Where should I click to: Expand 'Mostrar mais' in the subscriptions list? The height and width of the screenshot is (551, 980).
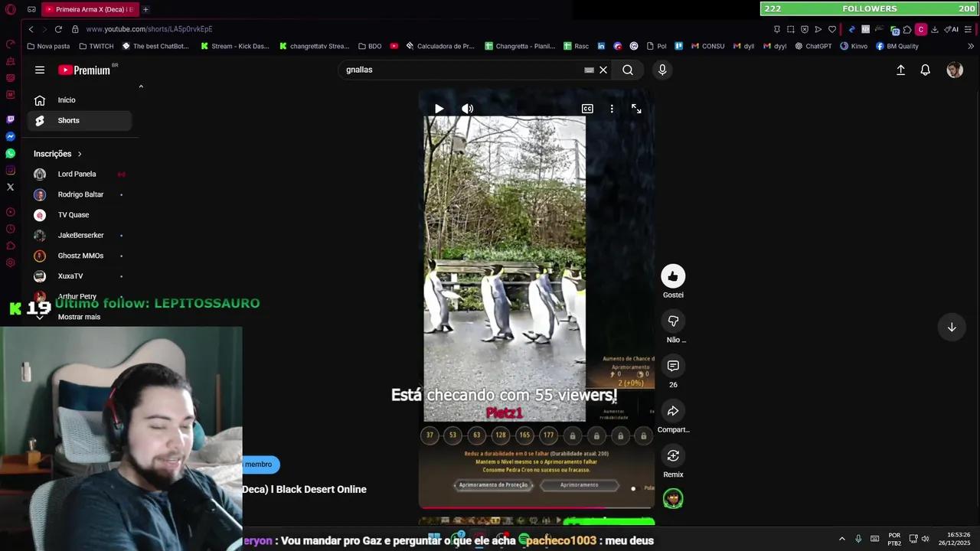click(x=79, y=316)
